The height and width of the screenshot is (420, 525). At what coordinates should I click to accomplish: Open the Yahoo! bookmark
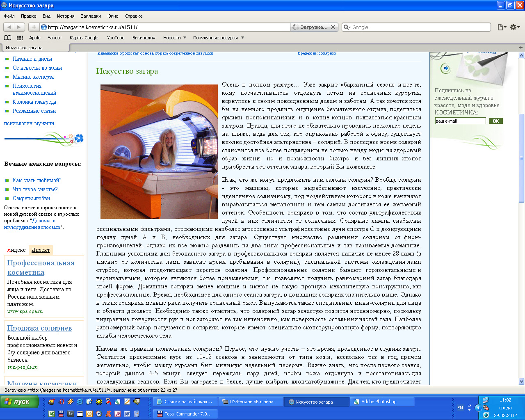point(55,38)
